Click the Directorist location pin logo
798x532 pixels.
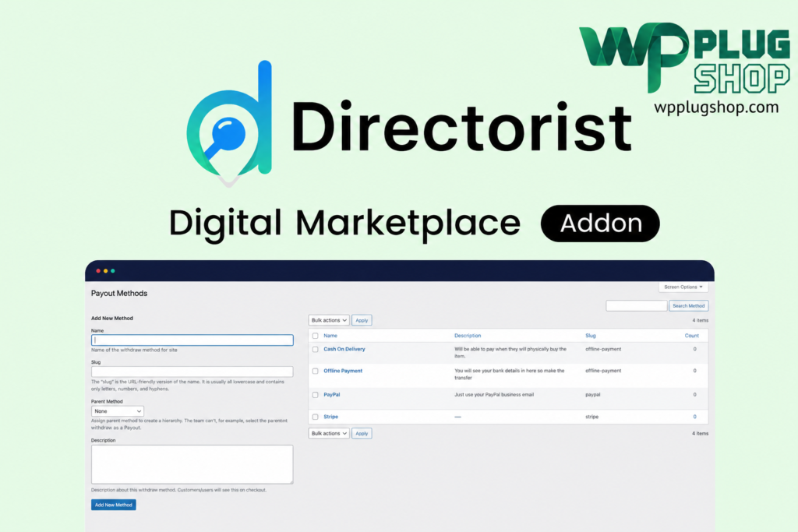point(229,124)
